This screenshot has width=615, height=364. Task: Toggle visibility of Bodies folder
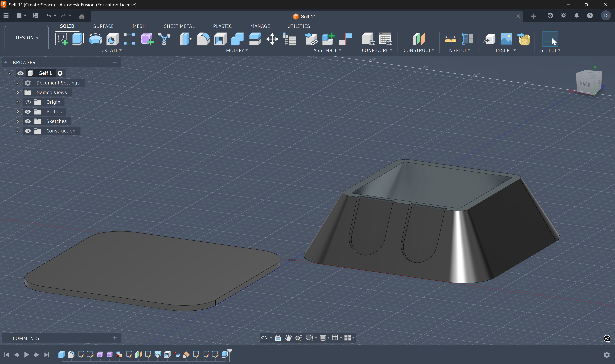28,112
